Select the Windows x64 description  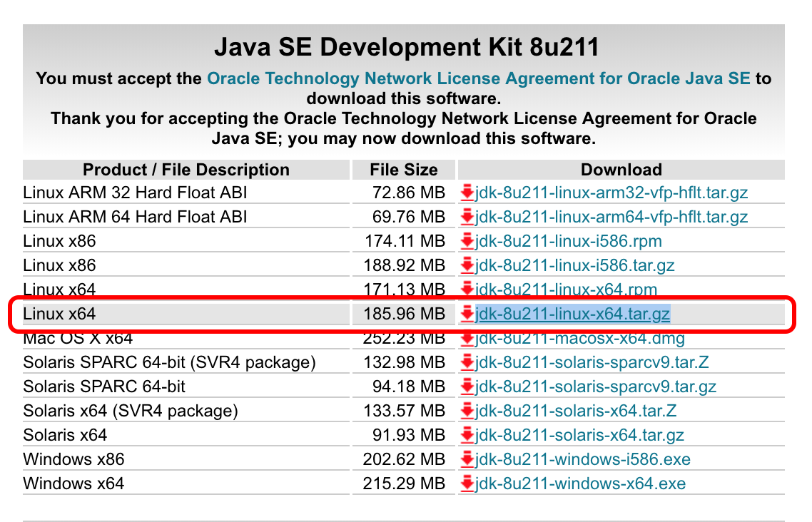point(73,483)
